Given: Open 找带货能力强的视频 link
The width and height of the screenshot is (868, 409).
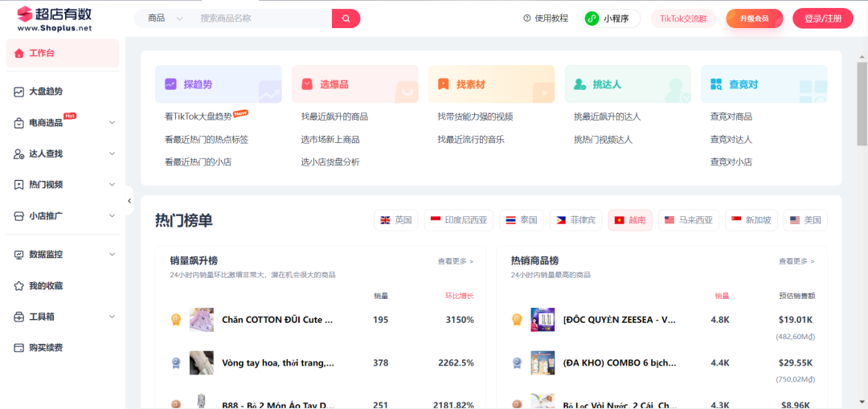Looking at the screenshot, I should pos(475,117).
